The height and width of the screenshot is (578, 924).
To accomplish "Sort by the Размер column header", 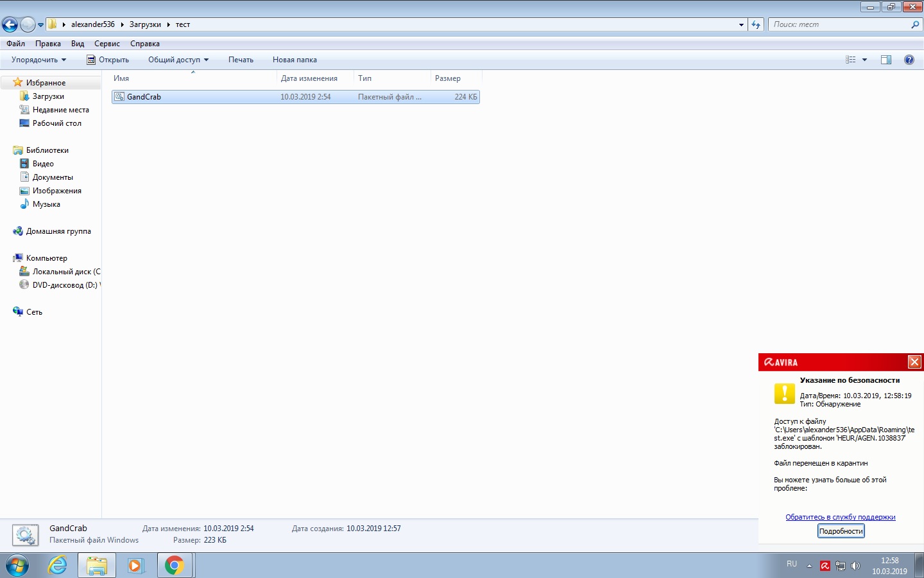I will pyautogui.click(x=456, y=78).
